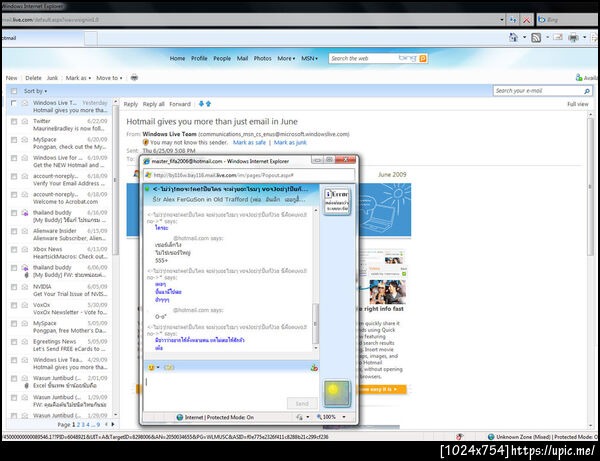The image size is (600, 461).
Task: Click envelope icon of Twitter email
Action: [x=25, y=121]
